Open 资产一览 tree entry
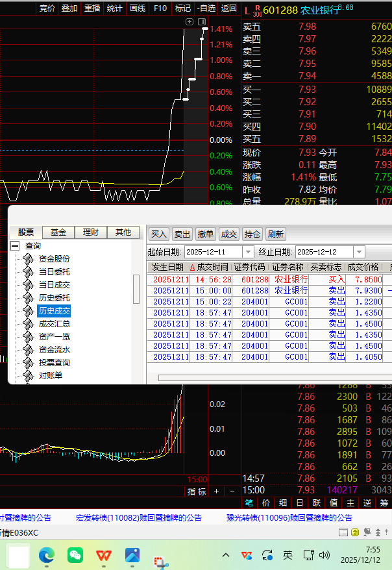The image size is (392, 570). point(54,337)
